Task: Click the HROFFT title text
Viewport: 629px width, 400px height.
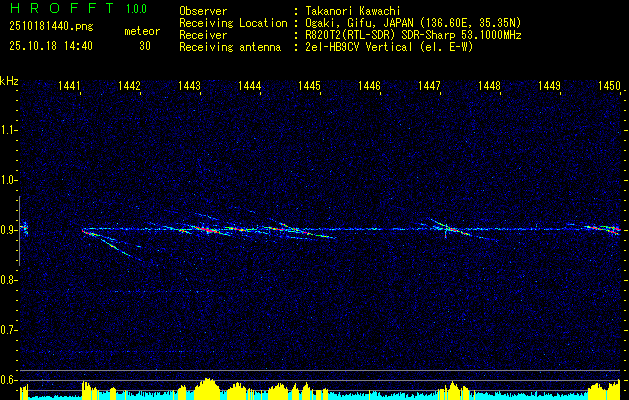Action: (62, 8)
